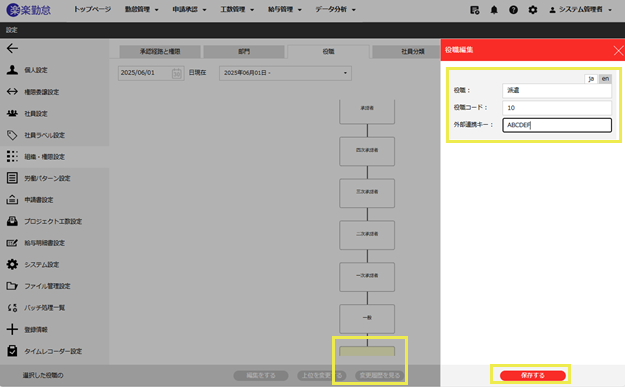
Task: Open プロジェクト工数設定 icon
Action: [12, 221]
